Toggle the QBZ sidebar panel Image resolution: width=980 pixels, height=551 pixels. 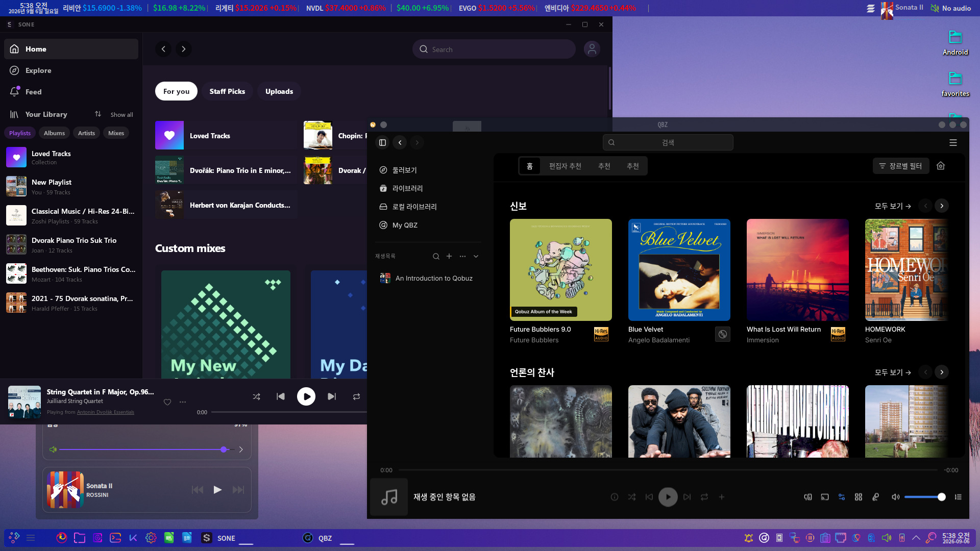coord(382,143)
